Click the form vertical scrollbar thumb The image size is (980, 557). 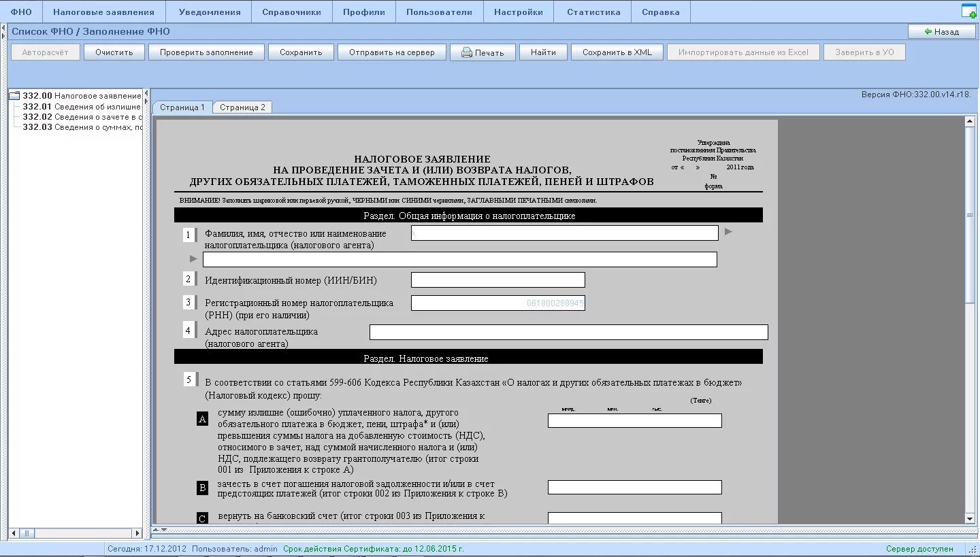click(x=970, y=215)
